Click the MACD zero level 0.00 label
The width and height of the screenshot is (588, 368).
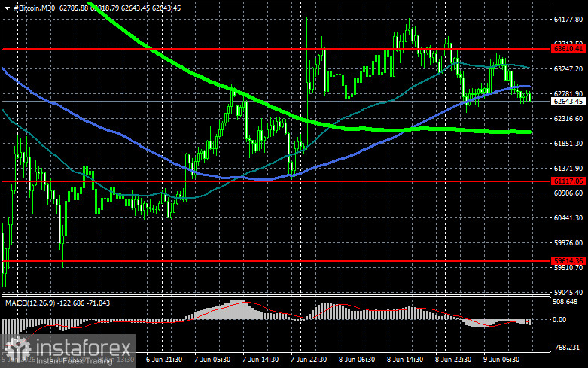560,320
